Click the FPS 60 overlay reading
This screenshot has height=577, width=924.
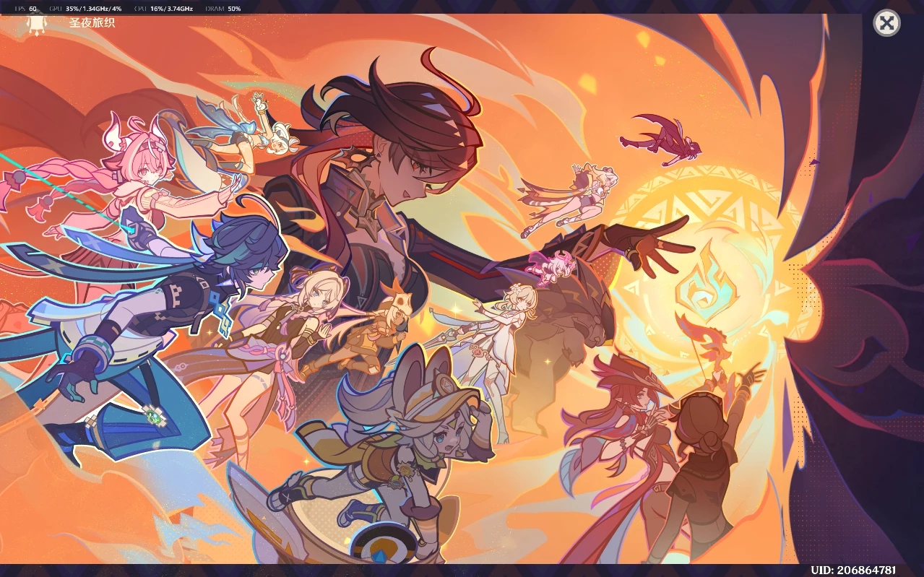tap(26, 9)
